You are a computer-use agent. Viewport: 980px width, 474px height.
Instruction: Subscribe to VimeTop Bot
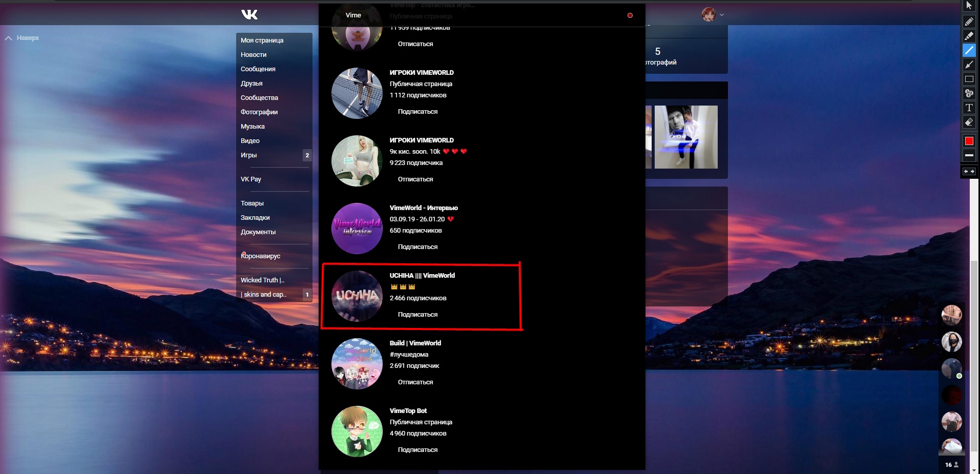click(418, 449)
